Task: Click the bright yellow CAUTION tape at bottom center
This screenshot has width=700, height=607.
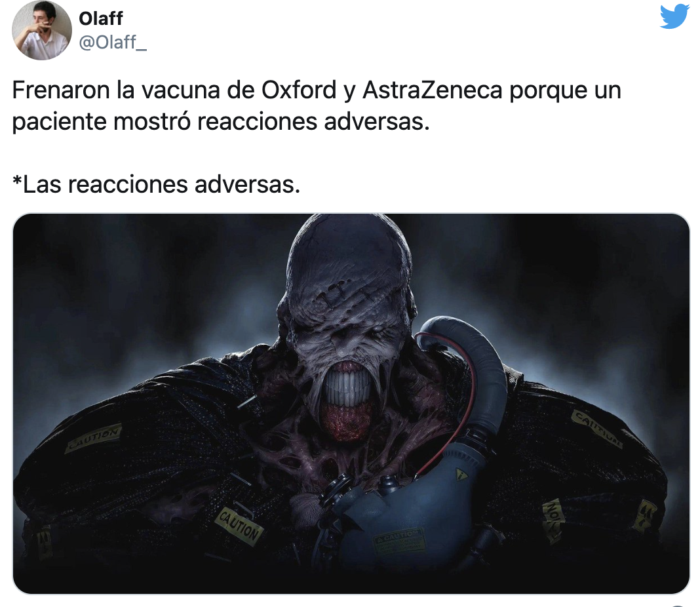Action: (239, 526)
